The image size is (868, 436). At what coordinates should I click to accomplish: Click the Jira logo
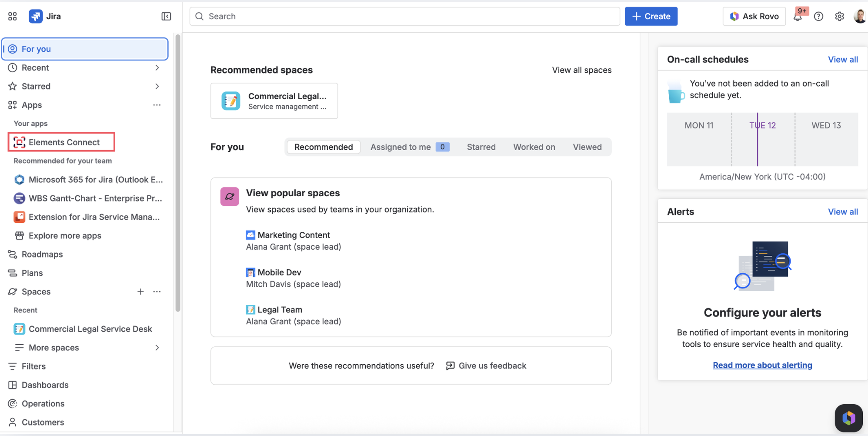36,17
